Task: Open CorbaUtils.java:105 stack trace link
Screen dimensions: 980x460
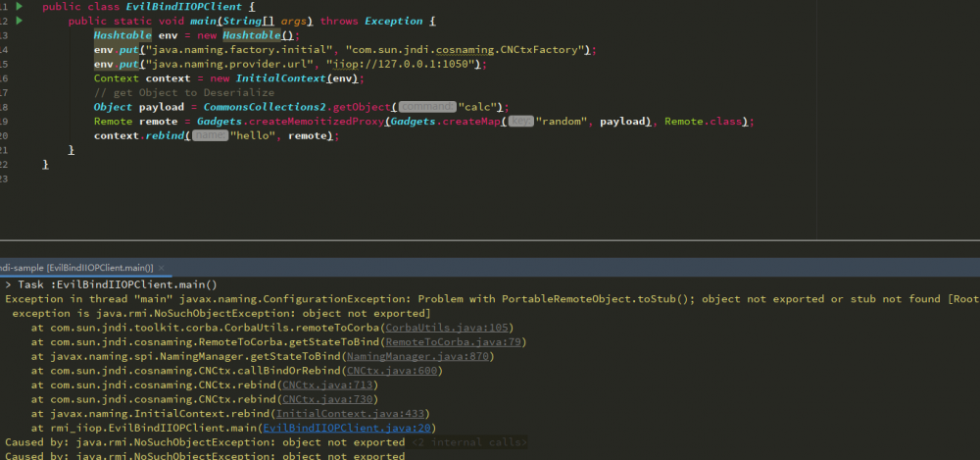Action: 449,328
